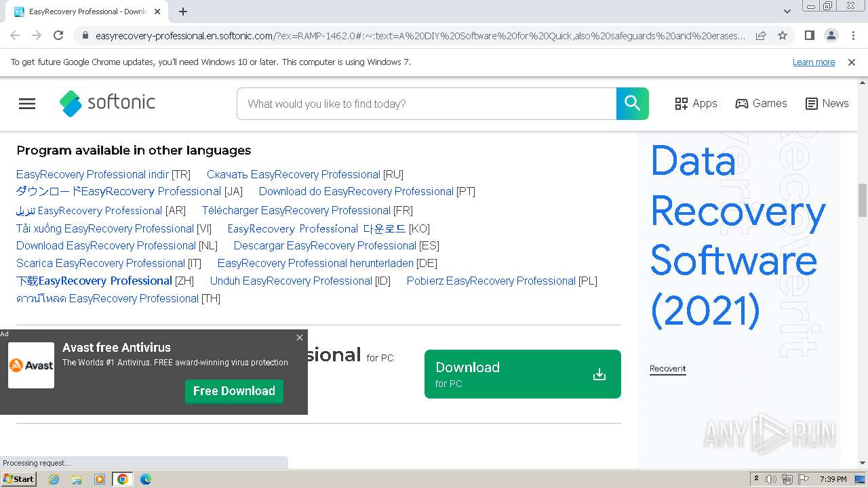868x488 pixels.
Task: Click the site lock icon in address bar
Action: click(x=85, y=35)
